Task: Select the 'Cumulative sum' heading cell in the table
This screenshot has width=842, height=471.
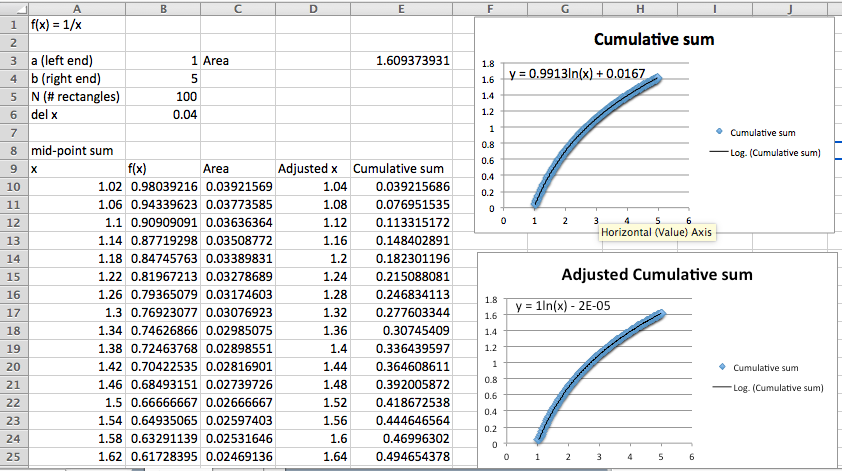Action: point(399,169)
